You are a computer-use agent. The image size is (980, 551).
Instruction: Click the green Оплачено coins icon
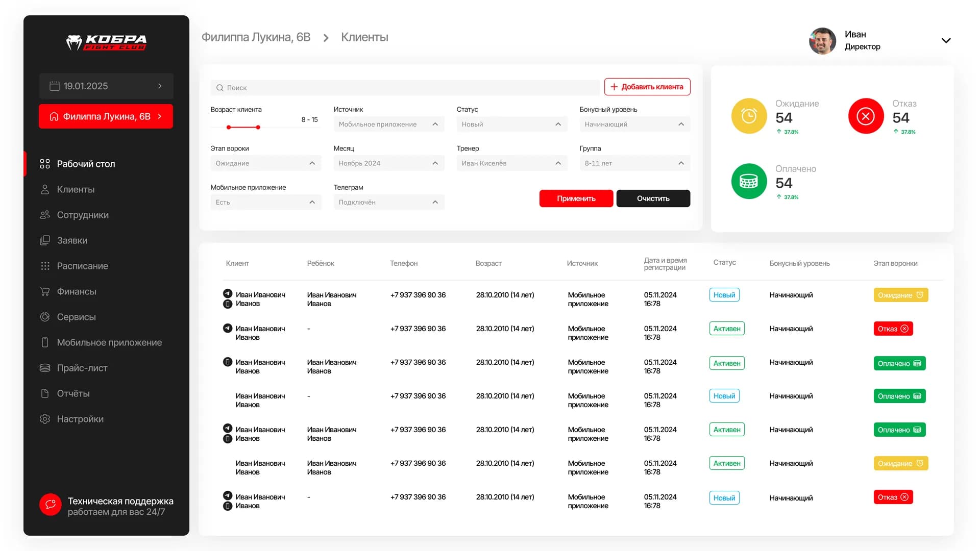pos(749,181)
